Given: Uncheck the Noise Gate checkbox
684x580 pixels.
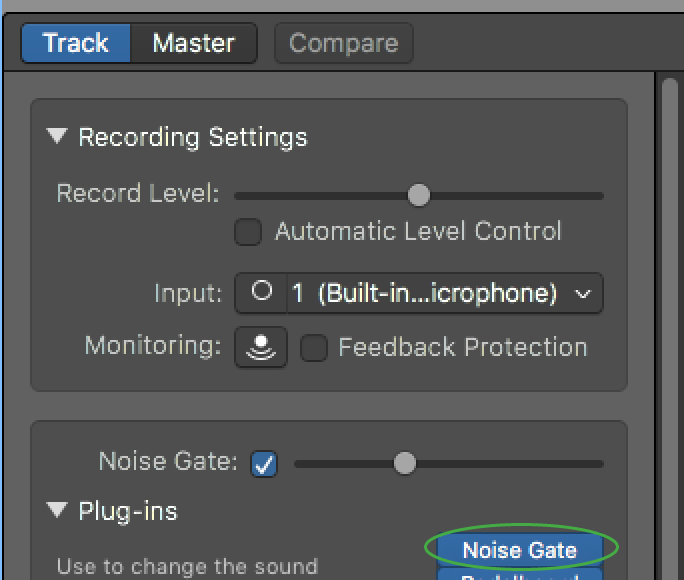Looking at the screenshot, I should pos(264,463).
